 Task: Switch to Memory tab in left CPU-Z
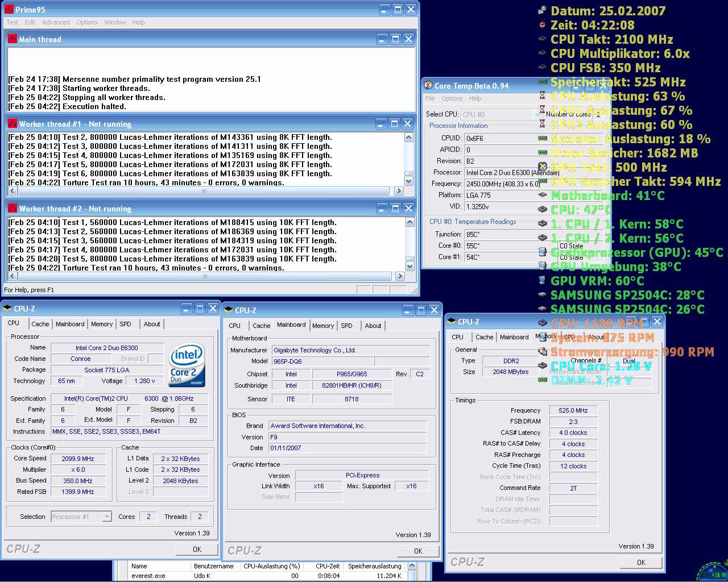coord(102,324)
